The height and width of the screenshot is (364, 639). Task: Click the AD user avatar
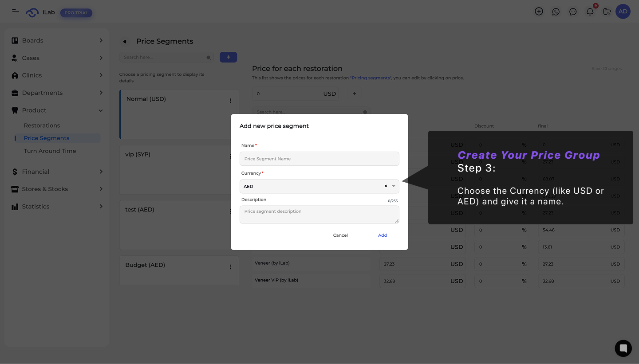pyautogui.click(x=623, y=12)
